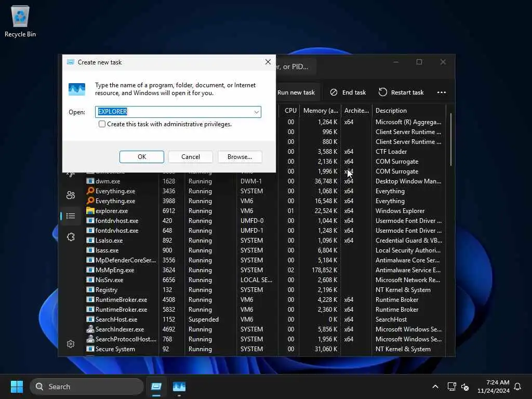Select Everything.exe with PID 3436
This screenshot has height=399, width=532.
(x=264, y=191)
